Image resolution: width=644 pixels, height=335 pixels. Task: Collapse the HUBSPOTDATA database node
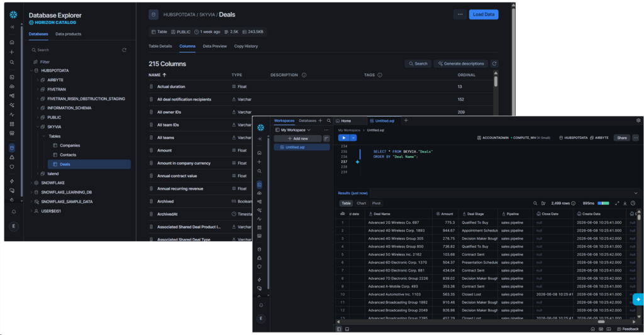[x=31, y=70]
